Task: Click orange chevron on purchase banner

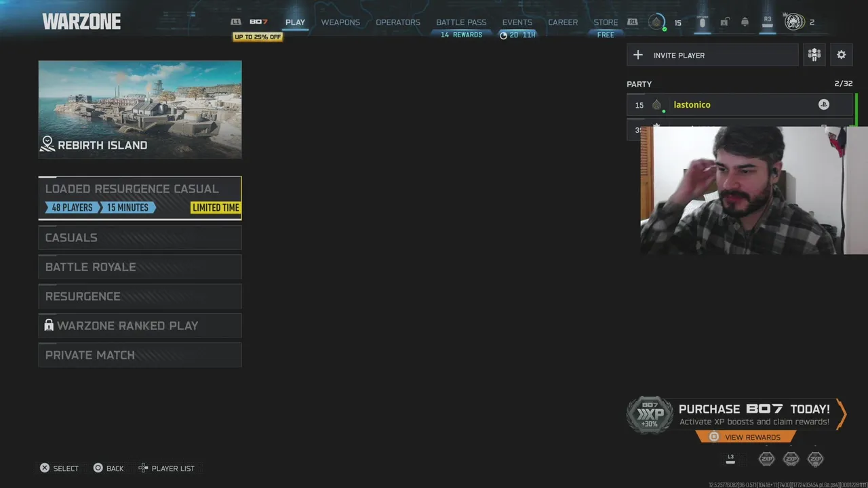Action: click(x=842, y=414)
